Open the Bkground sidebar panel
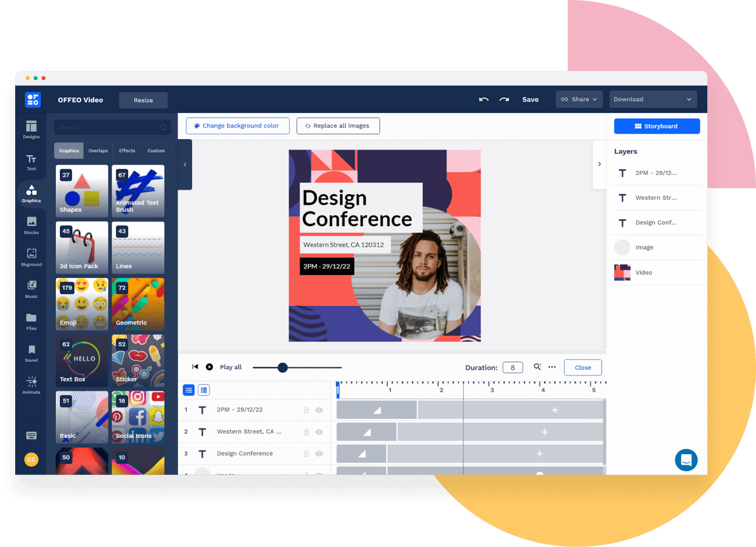Image resolution: width=756 pixels, height=547 pixels. pyautogui.click(x=31, y=257)
